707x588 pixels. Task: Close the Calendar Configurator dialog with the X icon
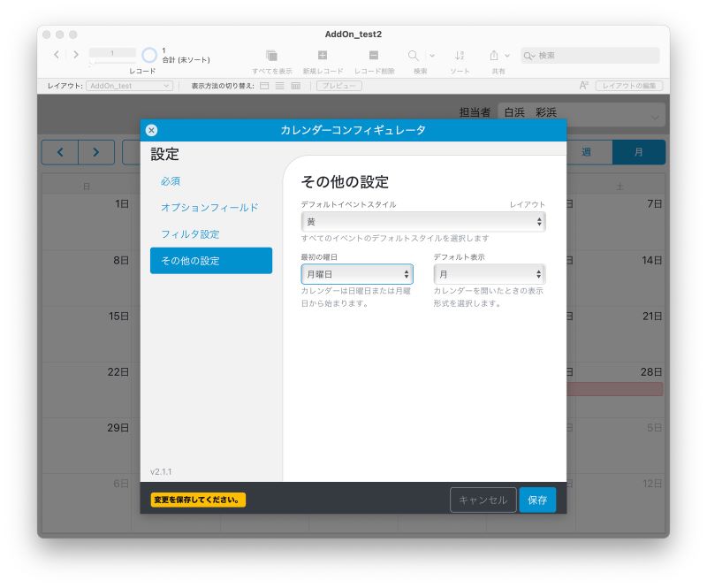[151, 130]
